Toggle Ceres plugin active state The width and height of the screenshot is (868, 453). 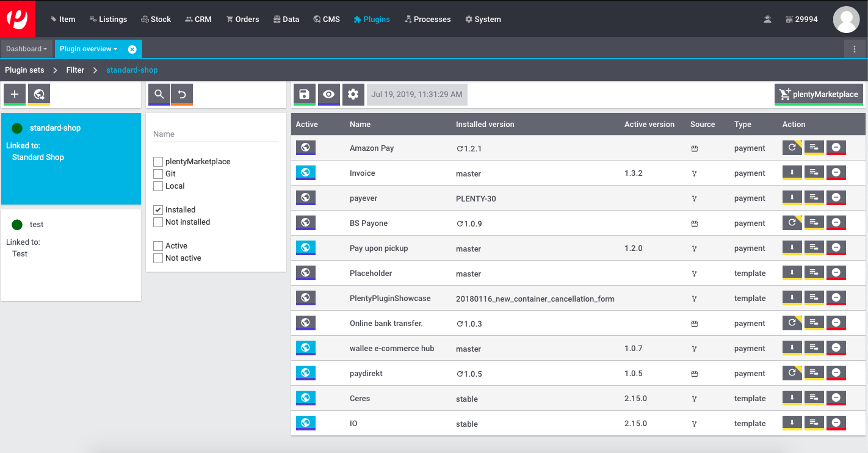click(306, 398)
